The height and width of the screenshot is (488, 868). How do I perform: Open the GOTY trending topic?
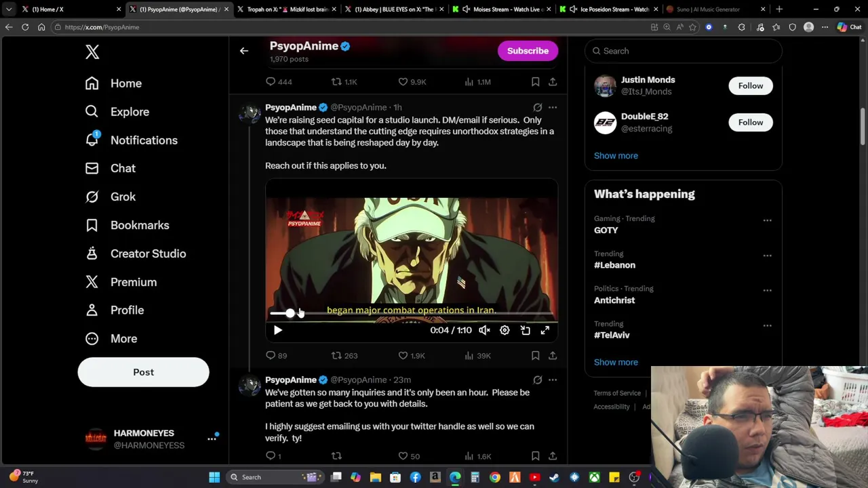[606, 230]
